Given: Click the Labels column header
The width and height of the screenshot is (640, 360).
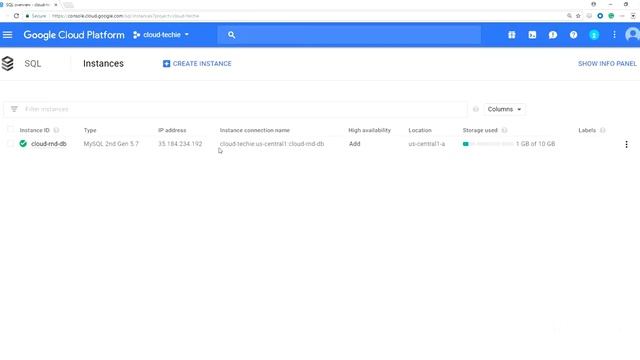Looking at the screenshot, I should click(587, 130).
